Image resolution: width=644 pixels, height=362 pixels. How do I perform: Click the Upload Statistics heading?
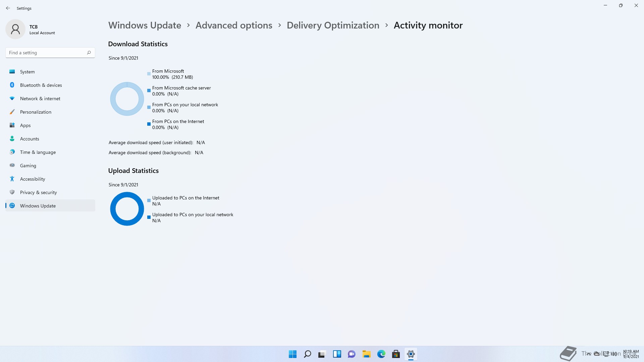(133, 171)
